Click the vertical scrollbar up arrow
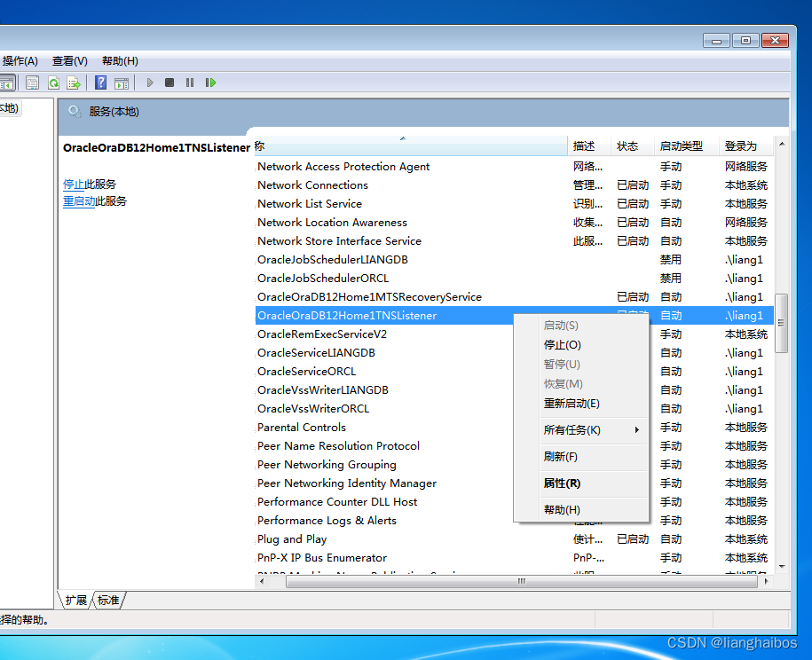The width and height of the screenshot is (812, 660). [782, 144]
